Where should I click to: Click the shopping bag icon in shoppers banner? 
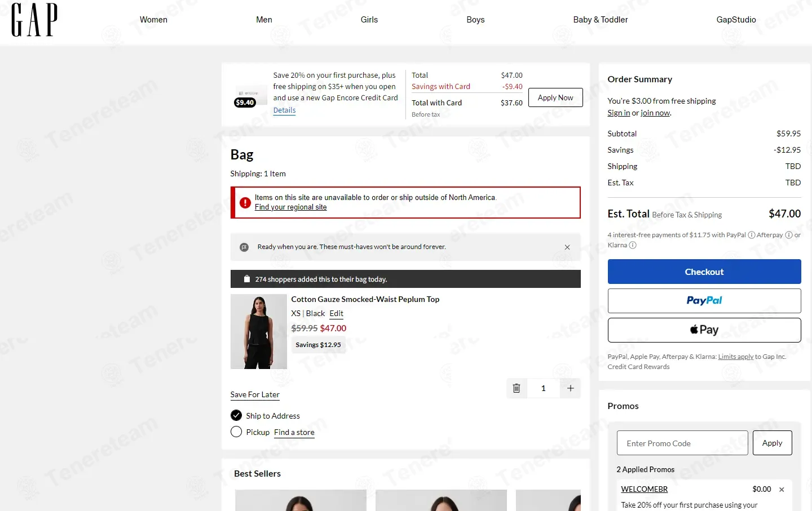[x=246, y=279]
